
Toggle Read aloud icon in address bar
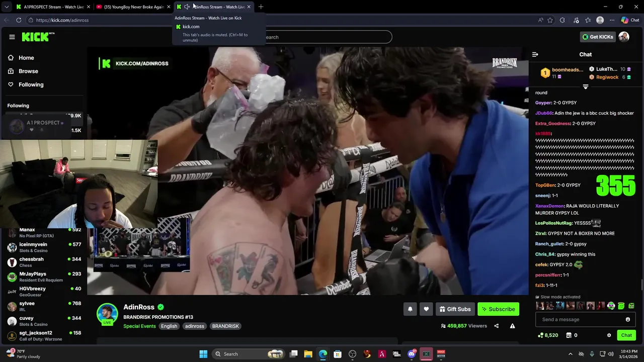click(540, 20)
